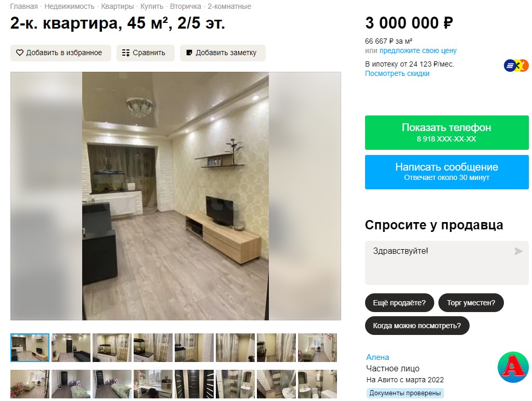Click Написать сообщение blue button
532x401 pixels.
click(447, 172)
